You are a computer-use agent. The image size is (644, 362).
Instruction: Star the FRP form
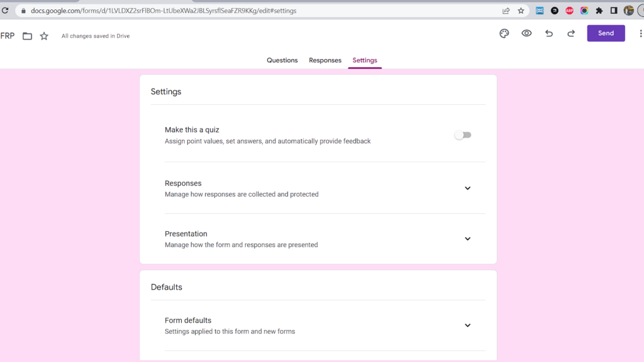point(43,36)
